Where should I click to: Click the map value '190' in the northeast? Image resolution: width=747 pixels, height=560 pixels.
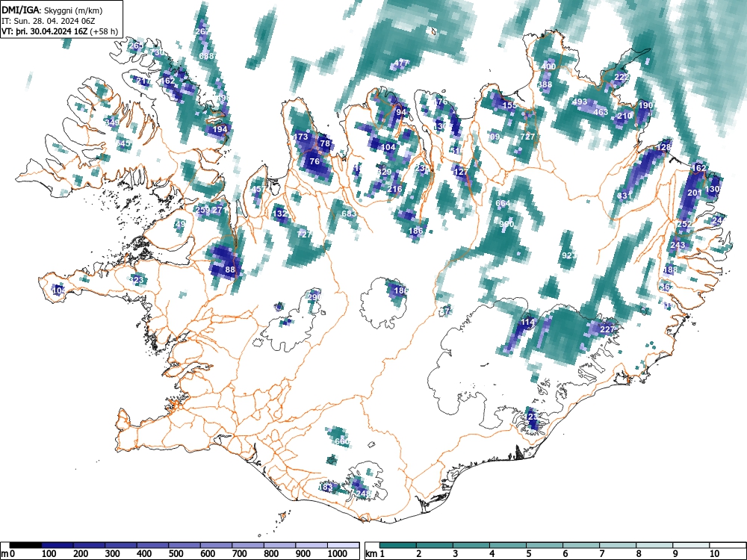click(645, 105)
